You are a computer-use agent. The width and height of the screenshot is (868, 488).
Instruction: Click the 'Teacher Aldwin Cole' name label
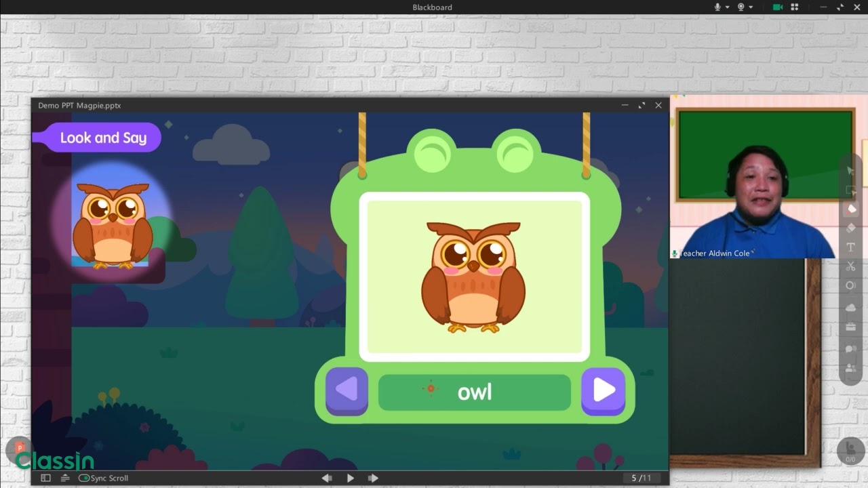tap(715, 253)
